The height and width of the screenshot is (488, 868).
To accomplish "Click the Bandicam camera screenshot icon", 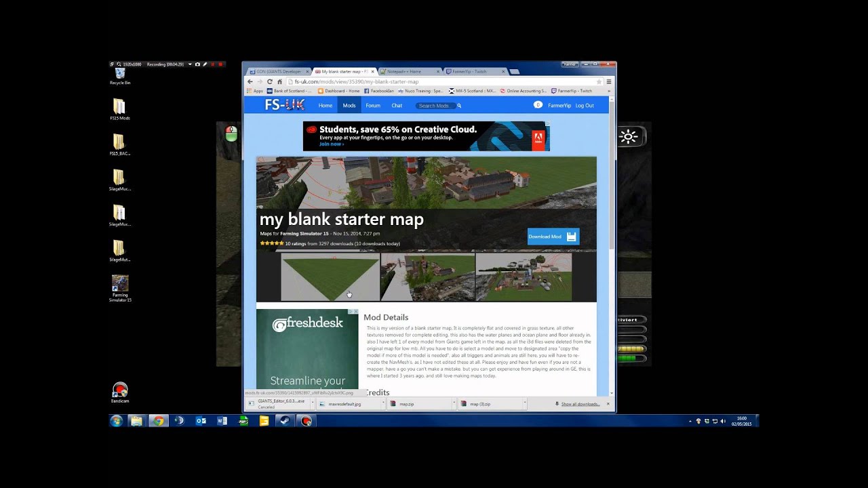I will coord(197,64).
